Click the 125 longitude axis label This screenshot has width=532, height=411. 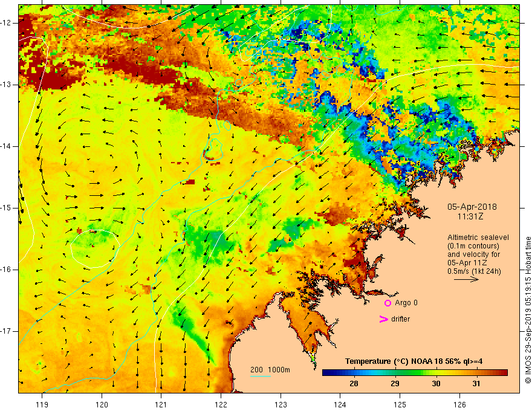point(400,404)
